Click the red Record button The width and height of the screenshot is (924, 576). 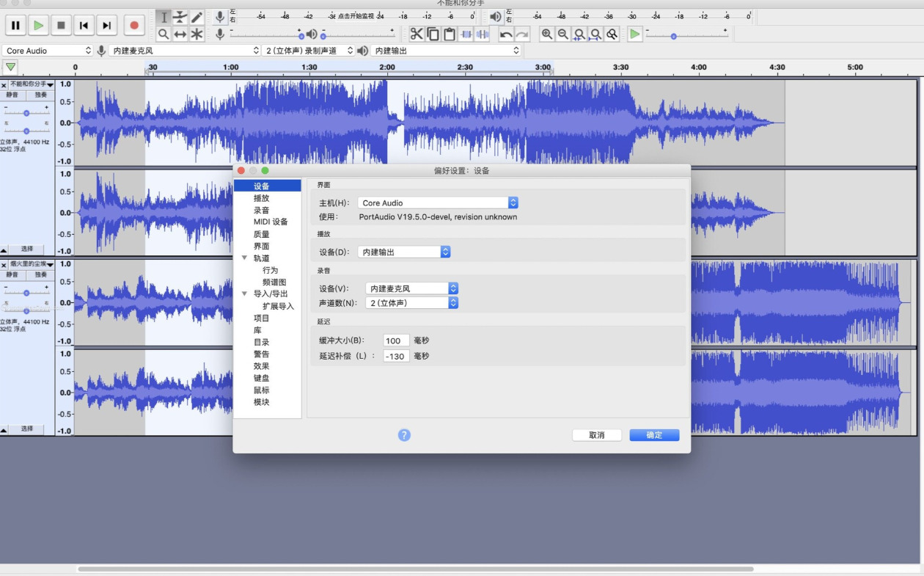[133, 26]
